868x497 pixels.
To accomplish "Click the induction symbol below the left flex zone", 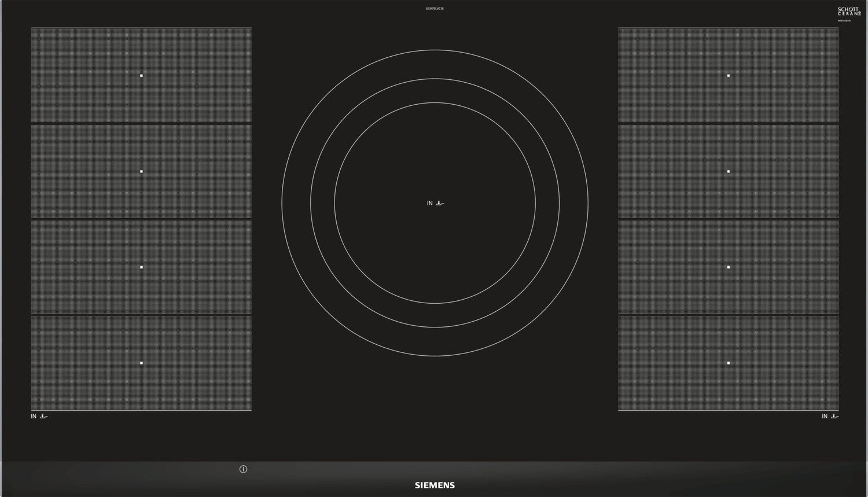I will click(43, 416).
